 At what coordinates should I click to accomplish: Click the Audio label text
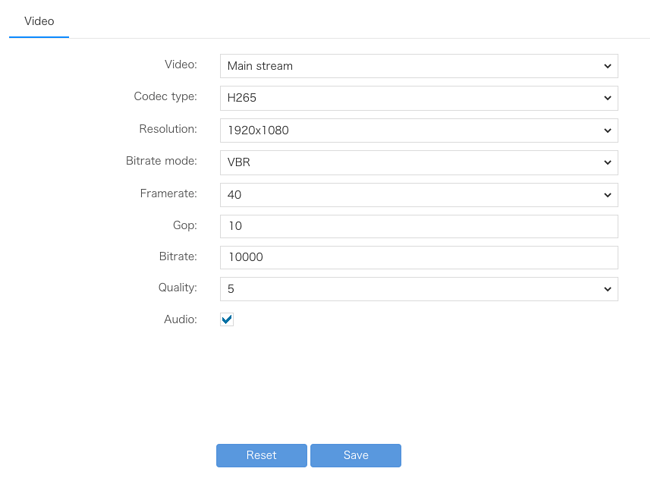[x=180, y=319]
